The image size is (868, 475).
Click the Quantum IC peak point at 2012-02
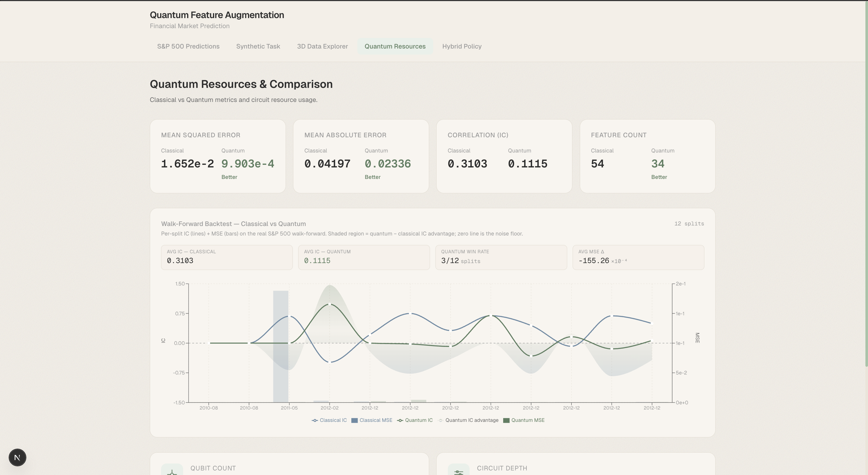coord(329,304)
